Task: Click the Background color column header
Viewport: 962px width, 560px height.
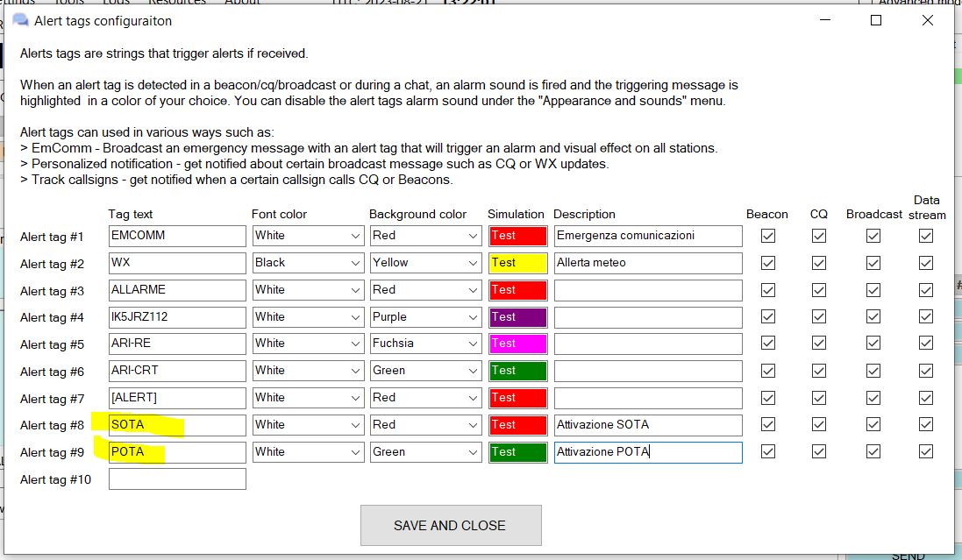Action: coord(417,214)
